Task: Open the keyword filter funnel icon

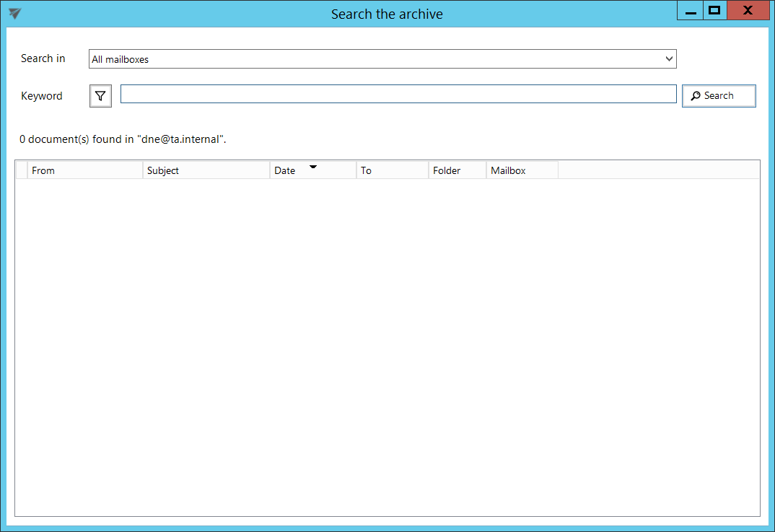Action: pos(100,96)
